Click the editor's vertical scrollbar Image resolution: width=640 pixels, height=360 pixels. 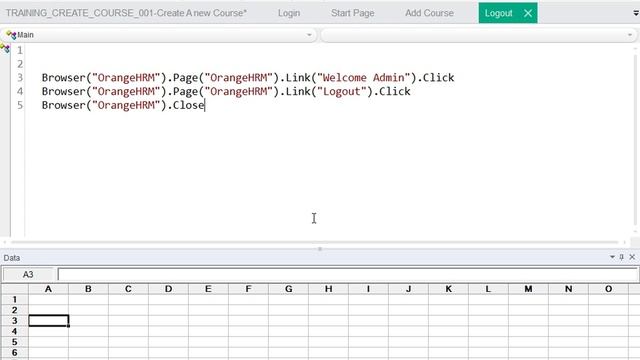click(635, 139)
